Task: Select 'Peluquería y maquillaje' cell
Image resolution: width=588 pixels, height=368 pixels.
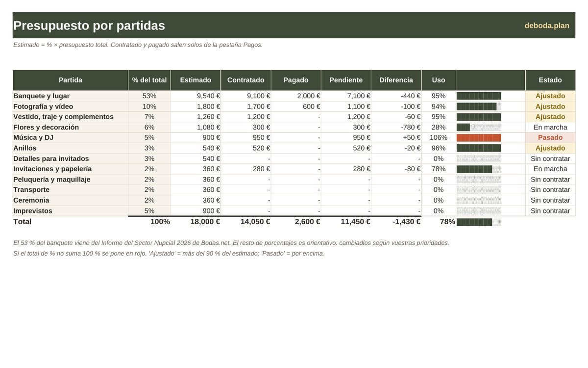Action: 71,180
